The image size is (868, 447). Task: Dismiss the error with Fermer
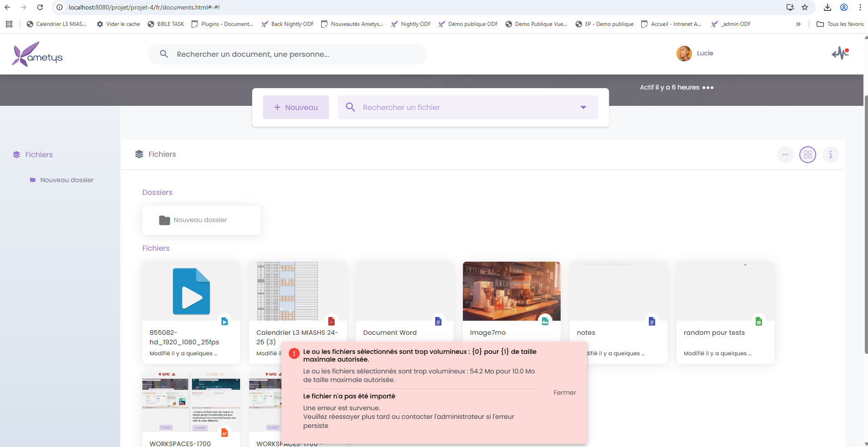564,392
